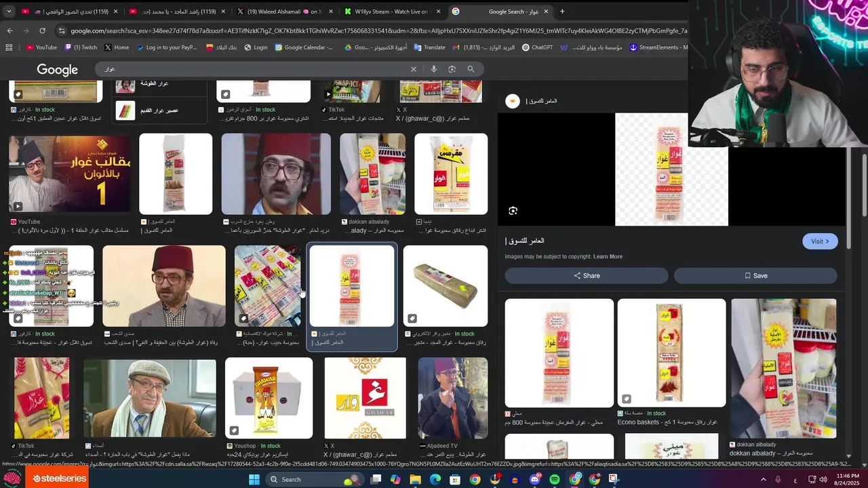
Task: Launch Copilot from the taskbar
Action: tap(395, 479)
